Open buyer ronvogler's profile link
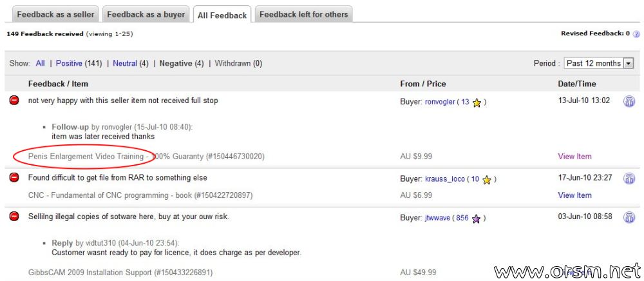 (440, 102)
